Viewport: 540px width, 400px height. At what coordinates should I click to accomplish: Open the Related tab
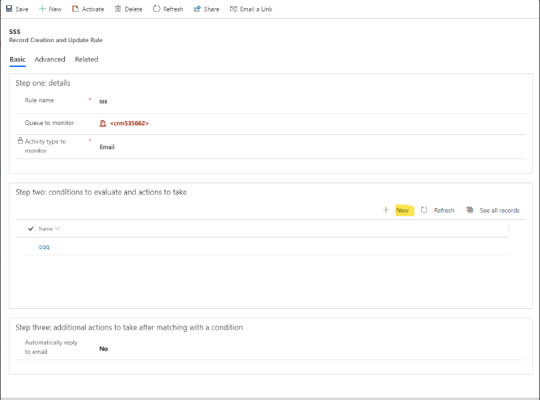pyautogui.click(x=86, y=59)
